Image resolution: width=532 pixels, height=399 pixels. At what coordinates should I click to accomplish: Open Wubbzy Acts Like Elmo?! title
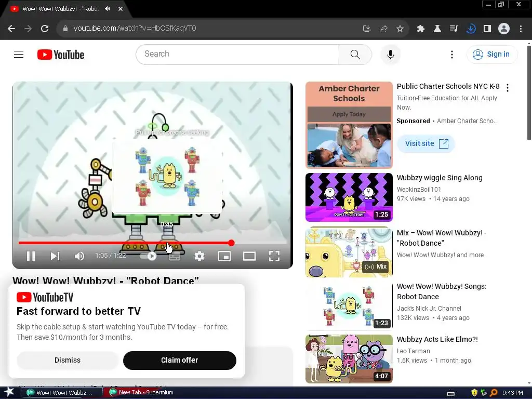[x=437, y=339]
